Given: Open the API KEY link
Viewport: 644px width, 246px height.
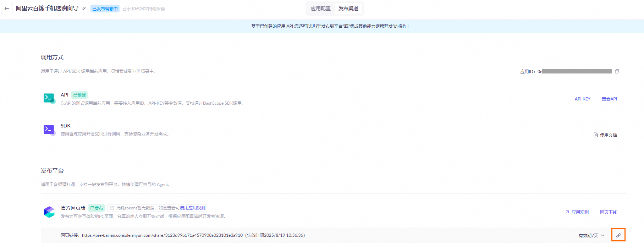Looking at the screenshot, I should (x=583, y=99).
